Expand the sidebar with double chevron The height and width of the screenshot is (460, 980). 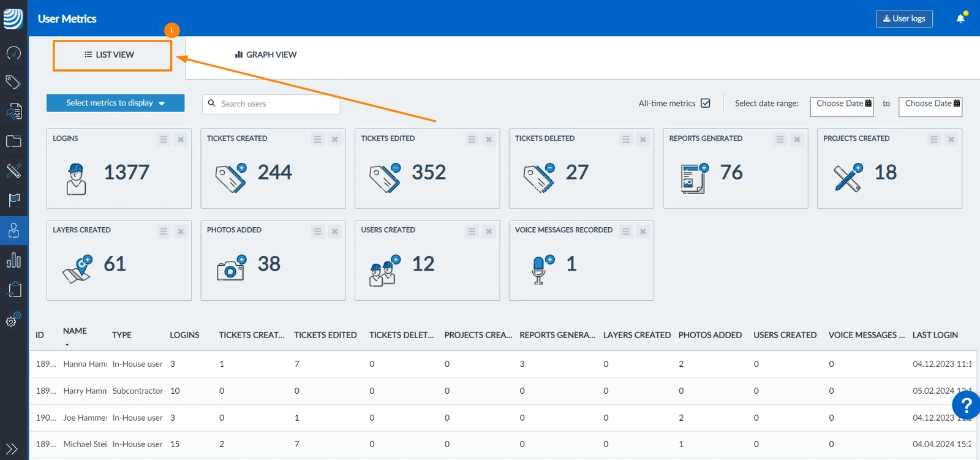tap(12, 449)
